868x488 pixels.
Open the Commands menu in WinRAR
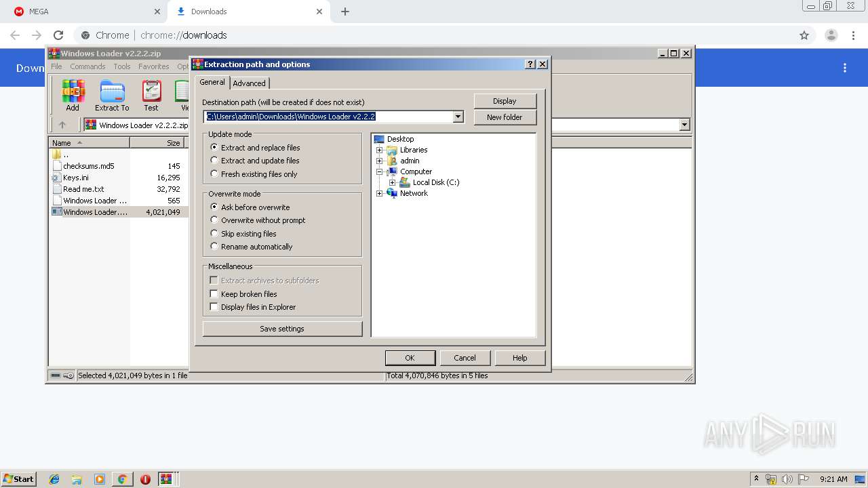click(87, 66)
